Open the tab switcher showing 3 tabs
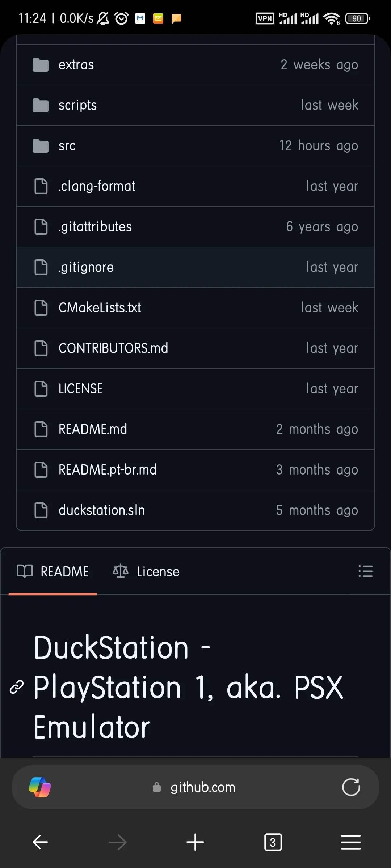The image size is (391, 868). pos(273,842)
